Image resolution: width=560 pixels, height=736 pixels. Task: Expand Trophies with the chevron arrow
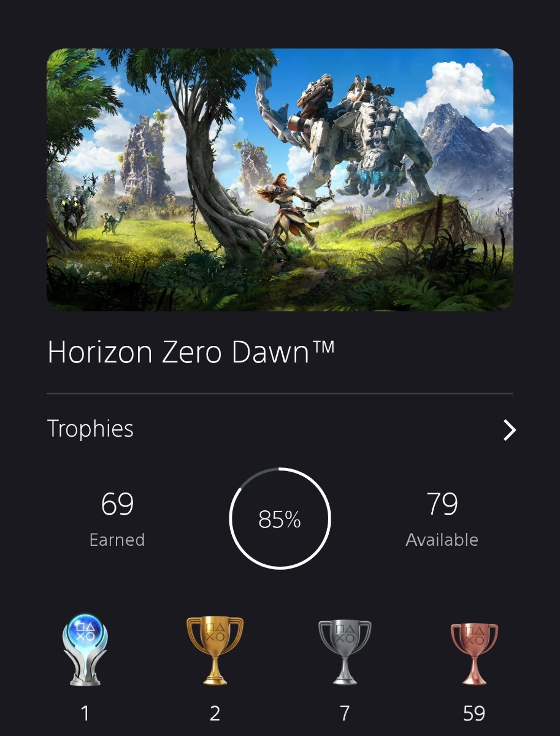(x=509, y=430)
